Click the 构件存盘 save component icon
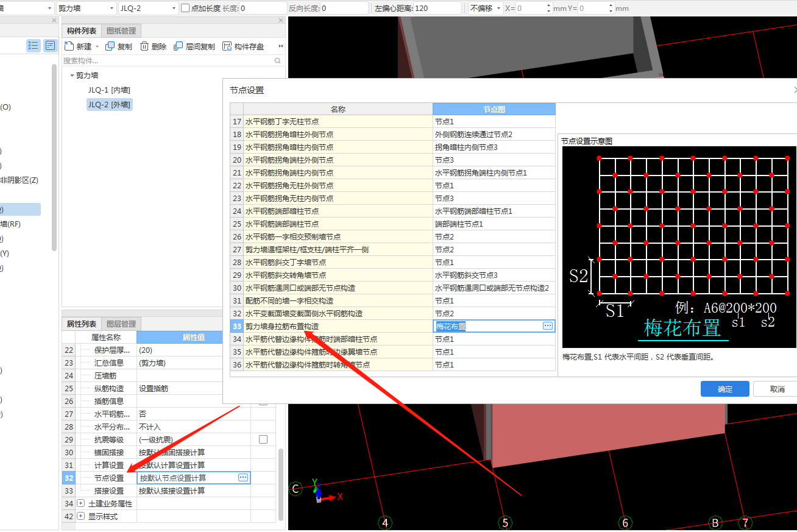 (227, 46)
